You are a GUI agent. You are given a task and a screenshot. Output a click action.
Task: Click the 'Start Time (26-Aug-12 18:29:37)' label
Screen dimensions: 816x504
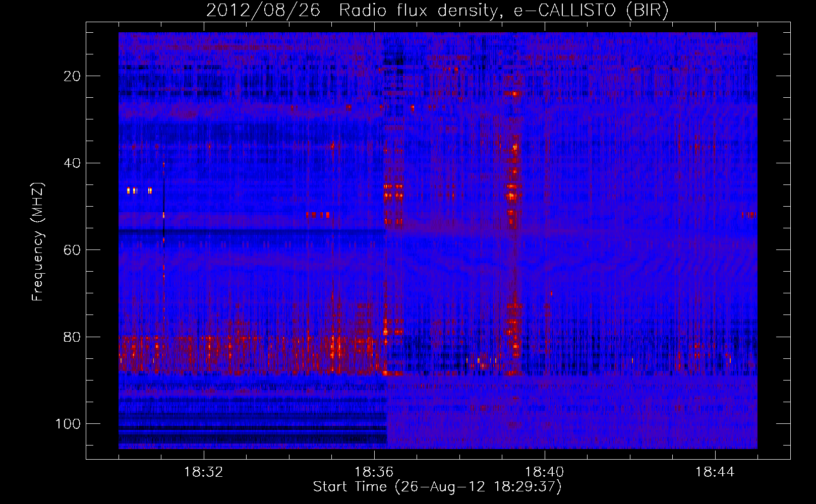click(437, 487)
